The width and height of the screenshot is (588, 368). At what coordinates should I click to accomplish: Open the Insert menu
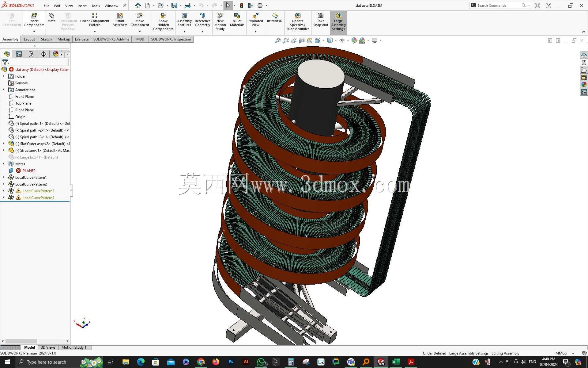[x=82, y=6]
